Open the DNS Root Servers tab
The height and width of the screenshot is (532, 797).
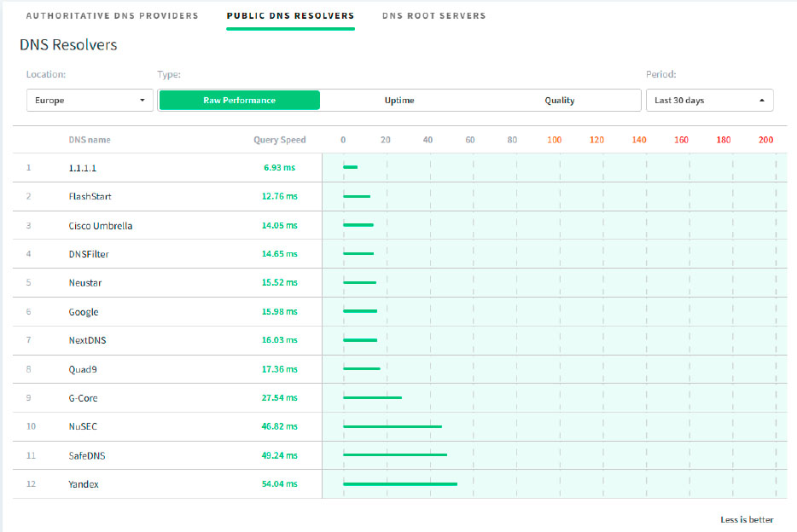(x=434, y=15)
